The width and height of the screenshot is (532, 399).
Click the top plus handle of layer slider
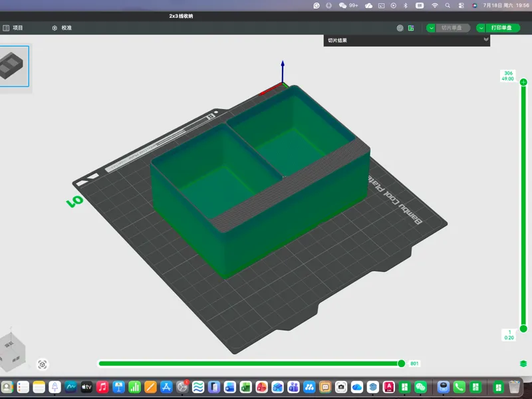[523, 82]
